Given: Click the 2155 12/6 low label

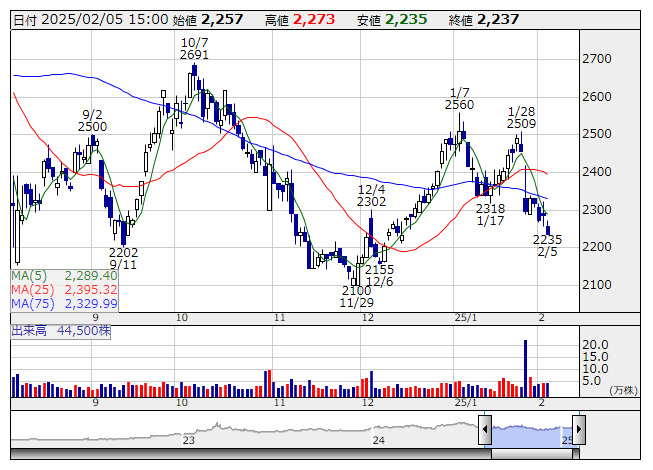Looking at the screenshot, I should [x=379, y=275].
